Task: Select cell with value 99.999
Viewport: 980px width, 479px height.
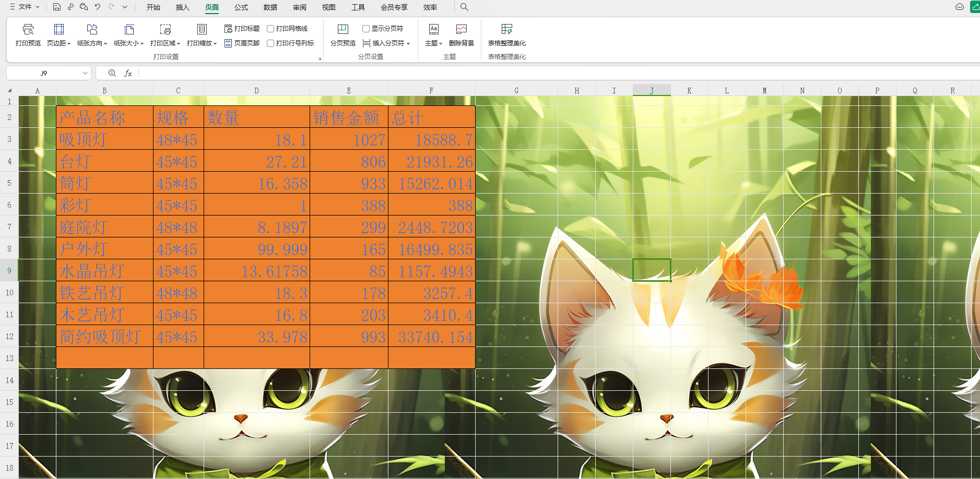Action: [x=256, y=249]
